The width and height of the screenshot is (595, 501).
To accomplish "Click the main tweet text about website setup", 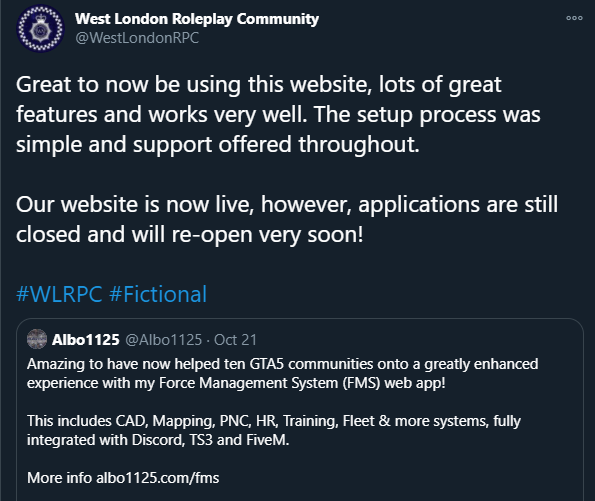I will [278, 114].
